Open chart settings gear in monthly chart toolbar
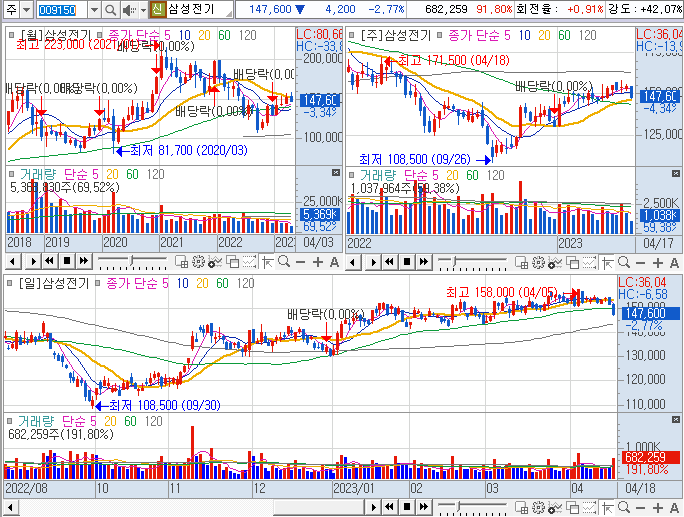The image size is (684, 517). pyautogui.click(x=198, y=262)
